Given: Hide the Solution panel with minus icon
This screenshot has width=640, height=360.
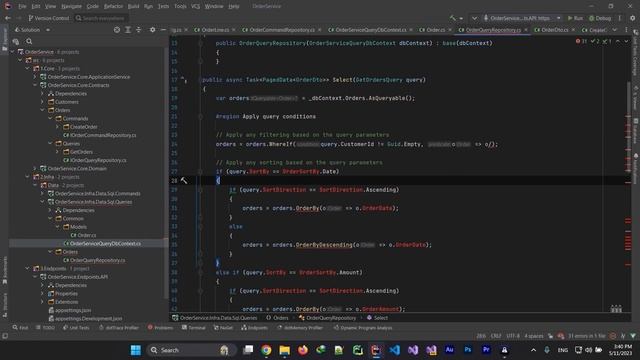Looking at the screenshot, I should click(163, 30).
